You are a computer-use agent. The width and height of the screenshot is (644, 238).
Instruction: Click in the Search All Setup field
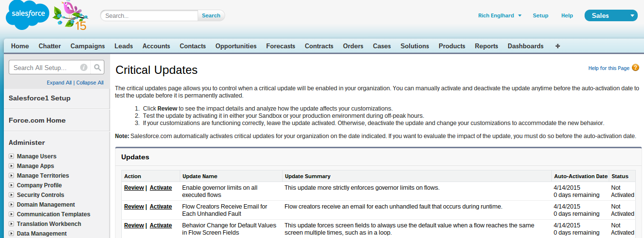point(43,68)
